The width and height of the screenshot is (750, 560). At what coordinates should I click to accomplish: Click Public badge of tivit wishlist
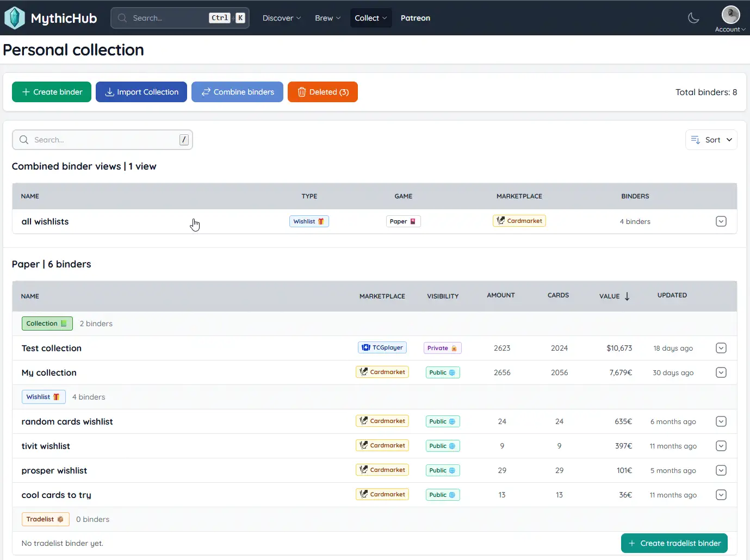click(x=443, y=446)
